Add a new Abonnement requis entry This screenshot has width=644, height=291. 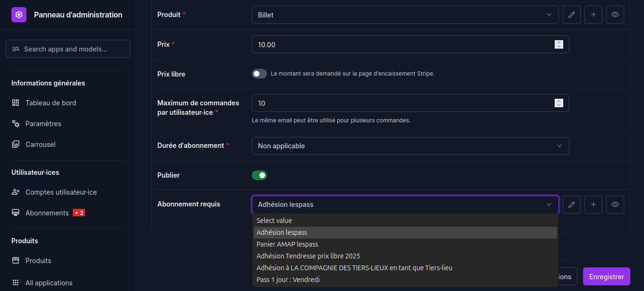593,205
